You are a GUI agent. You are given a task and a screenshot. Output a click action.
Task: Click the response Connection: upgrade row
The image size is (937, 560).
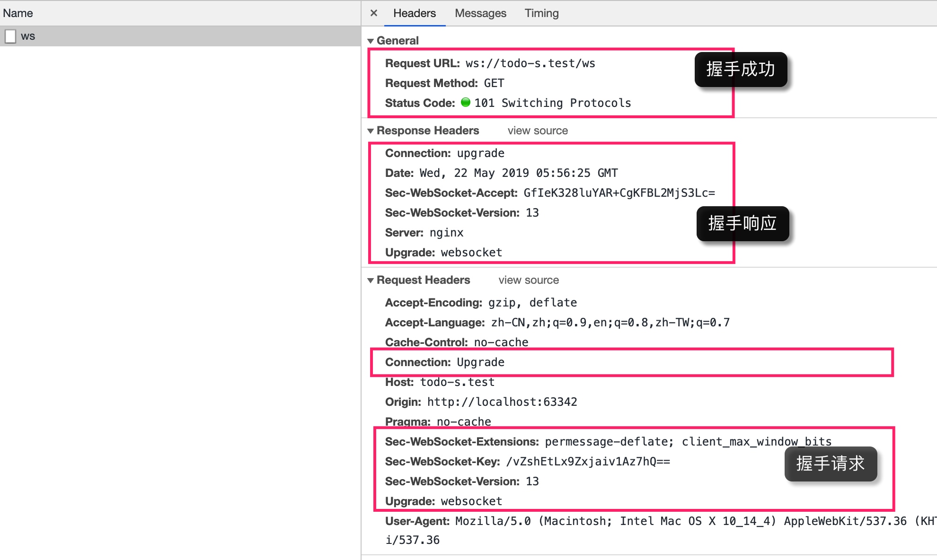[x=445, y=153]
